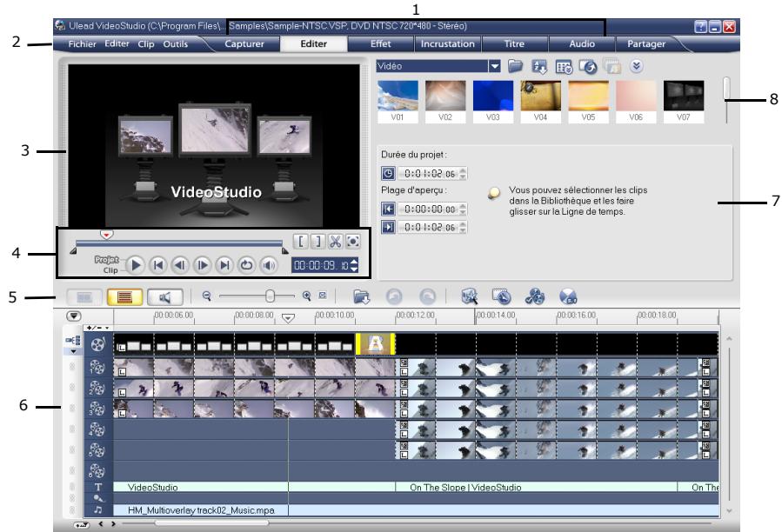Viewport: 782px width, 532px height.
Task: Adjust the Durée du projet stepper arrows
Action: pos(463,174)
